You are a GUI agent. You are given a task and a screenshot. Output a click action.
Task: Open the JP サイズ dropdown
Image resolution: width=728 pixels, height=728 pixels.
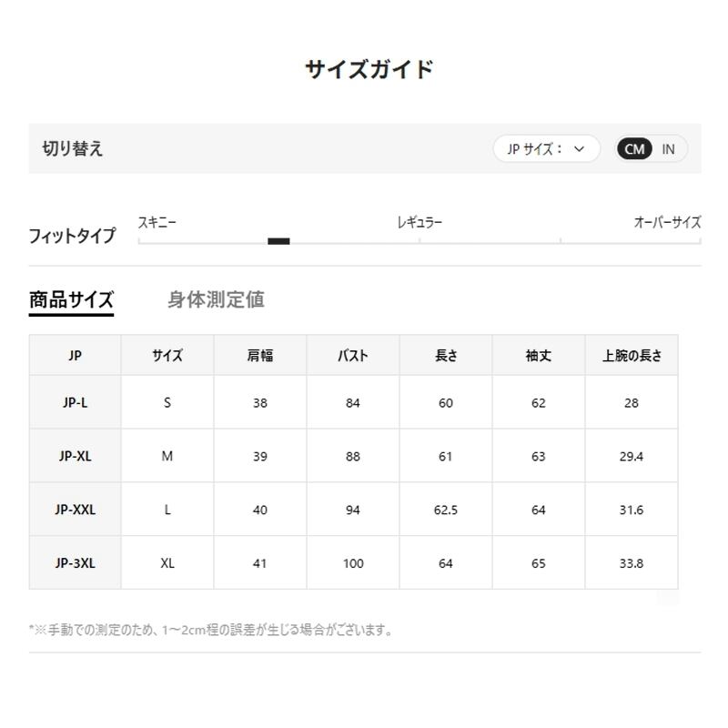click(547, 149)
